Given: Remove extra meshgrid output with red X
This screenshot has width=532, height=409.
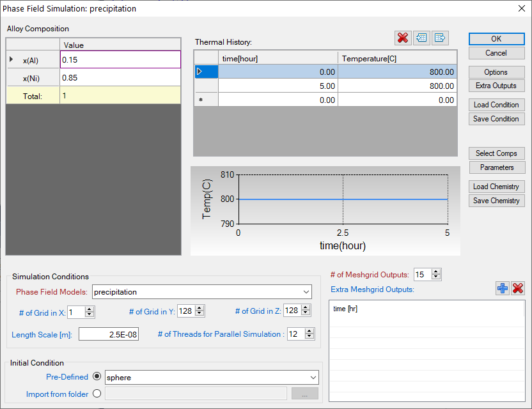Looking at the screenshot, I should point(518,289).
